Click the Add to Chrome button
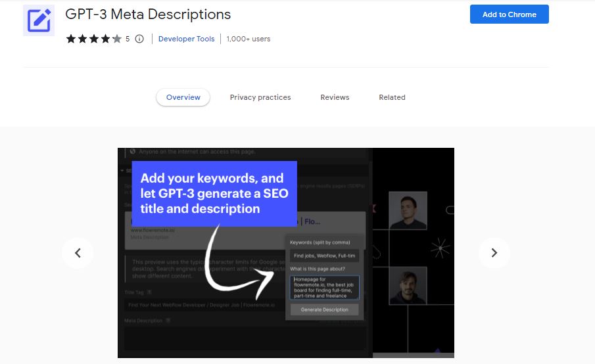The image size is (595, 364). tap(510, 14)
